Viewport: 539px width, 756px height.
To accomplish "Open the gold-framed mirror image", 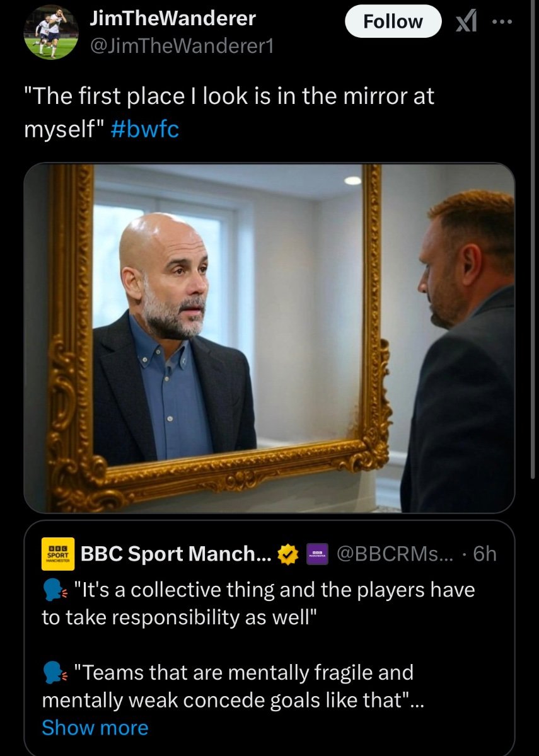I will (269, 338).
